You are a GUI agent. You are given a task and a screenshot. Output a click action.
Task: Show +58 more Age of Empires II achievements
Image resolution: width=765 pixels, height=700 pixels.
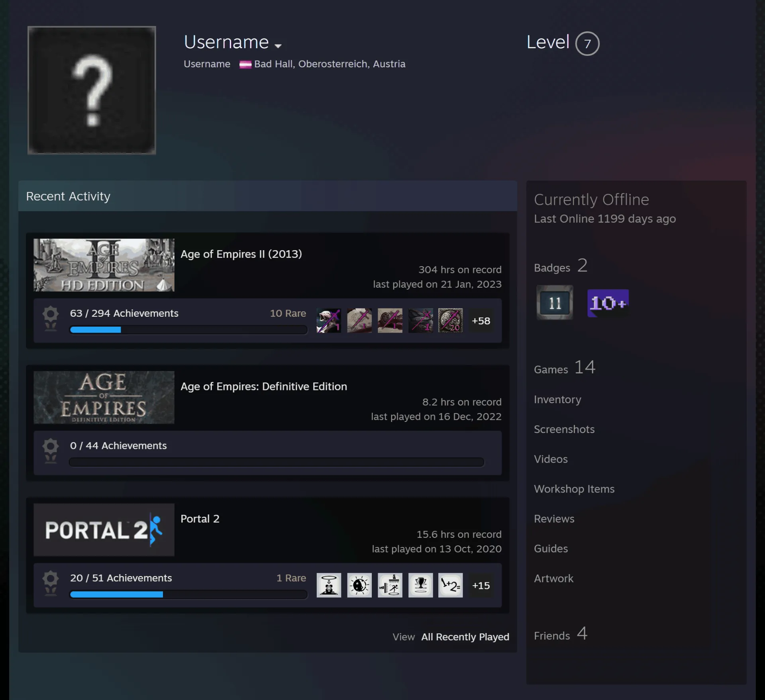[x=481, y=321]
